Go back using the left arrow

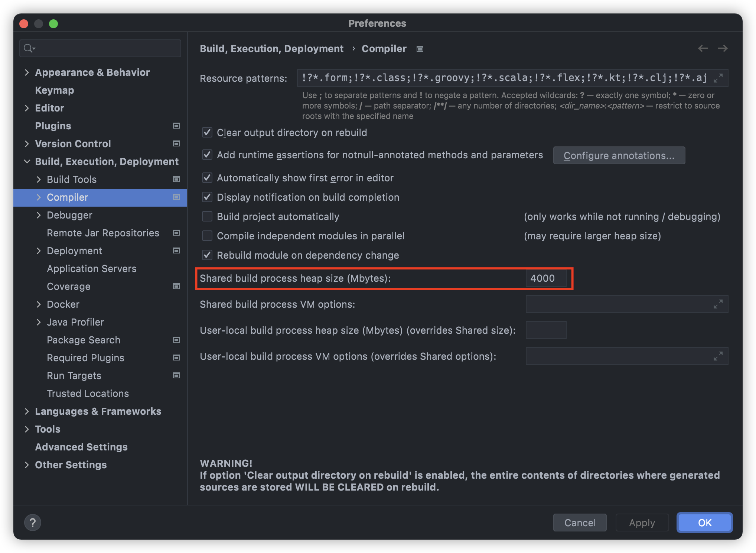pyautogui.click(x=703, y=48)
